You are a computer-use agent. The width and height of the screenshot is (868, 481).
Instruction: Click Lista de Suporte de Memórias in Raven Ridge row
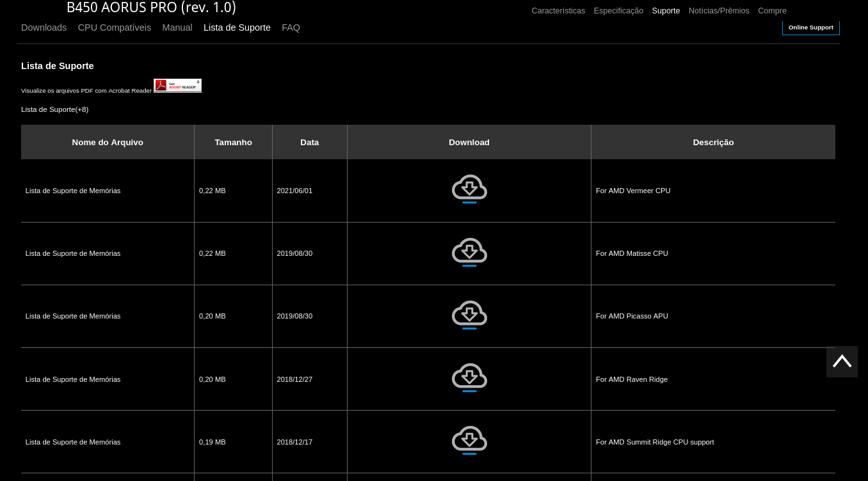(x=73, y=379)
